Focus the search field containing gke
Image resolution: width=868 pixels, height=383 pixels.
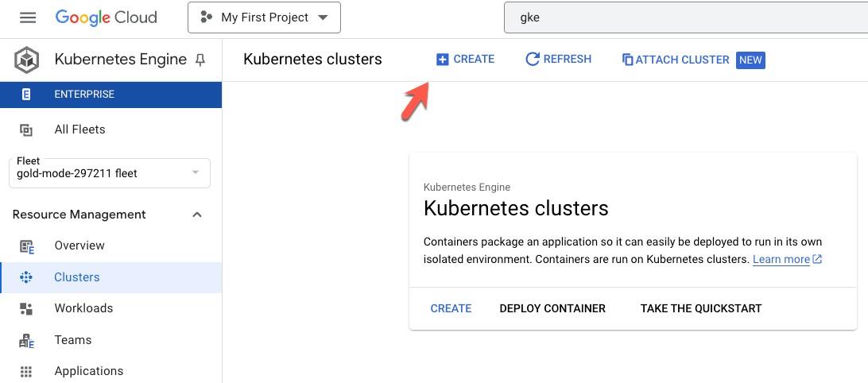(x=685, y=17)
